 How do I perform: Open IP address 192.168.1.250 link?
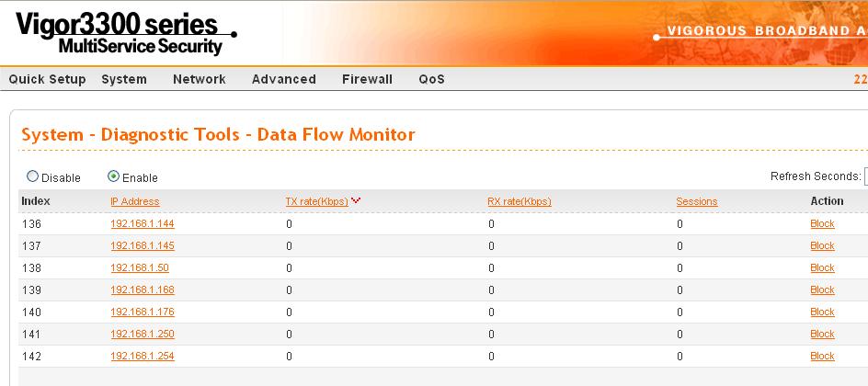click(143, 334)
